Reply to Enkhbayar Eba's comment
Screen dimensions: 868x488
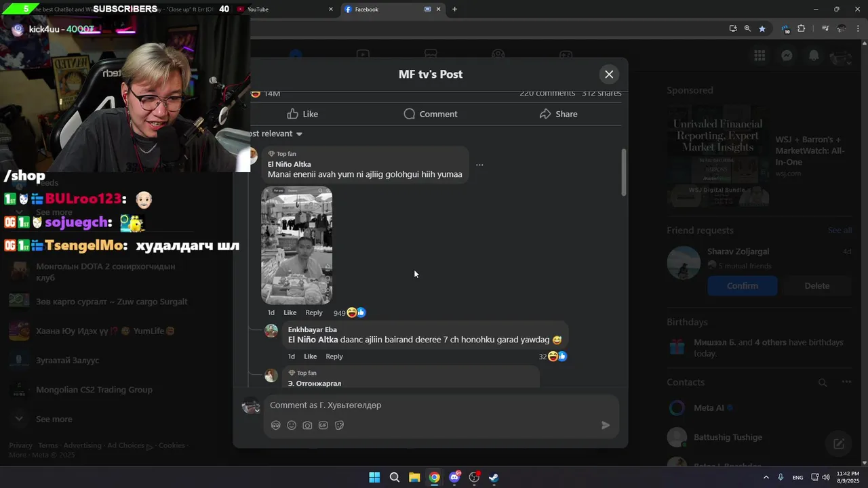click(x=334, y=357)
